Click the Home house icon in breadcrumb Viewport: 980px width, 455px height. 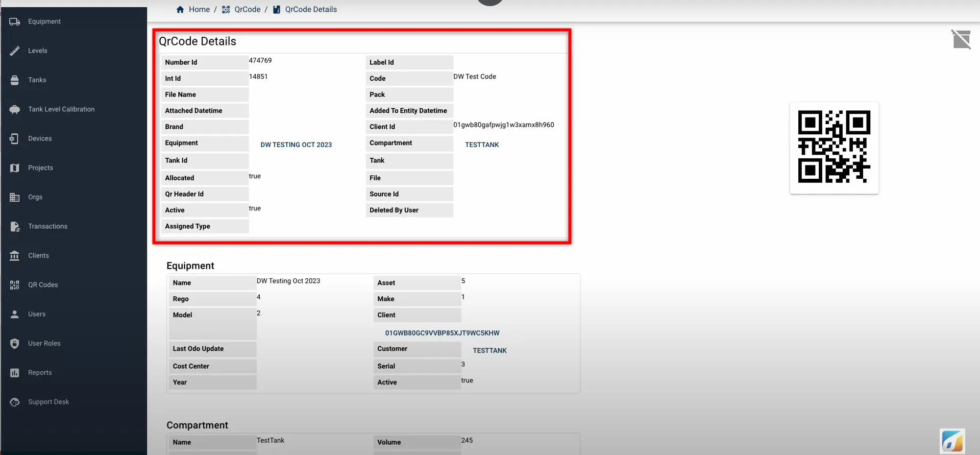click(x=180, y=9)
